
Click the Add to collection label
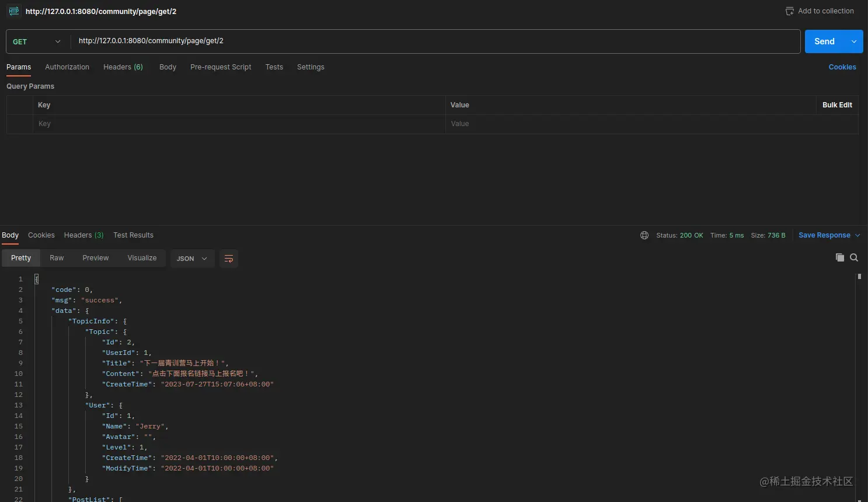pyautogui.click(x=826, y=11)
